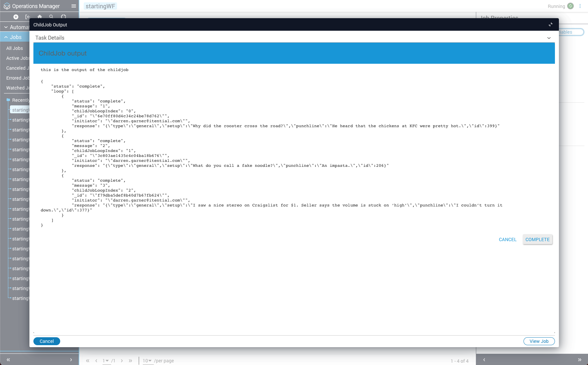This screenshot has height=365, width=588.
Task: Click the Craigslist stereo joke response line
Action: 272,208
